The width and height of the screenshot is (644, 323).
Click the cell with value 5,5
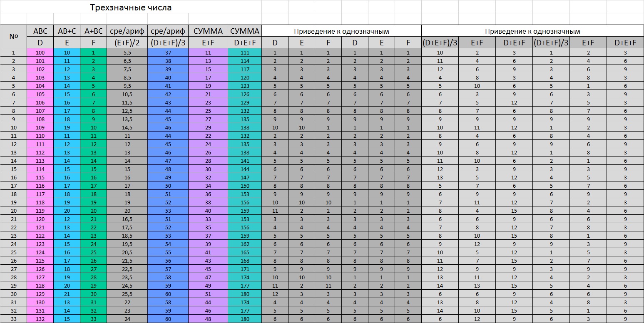click(127, 53)
